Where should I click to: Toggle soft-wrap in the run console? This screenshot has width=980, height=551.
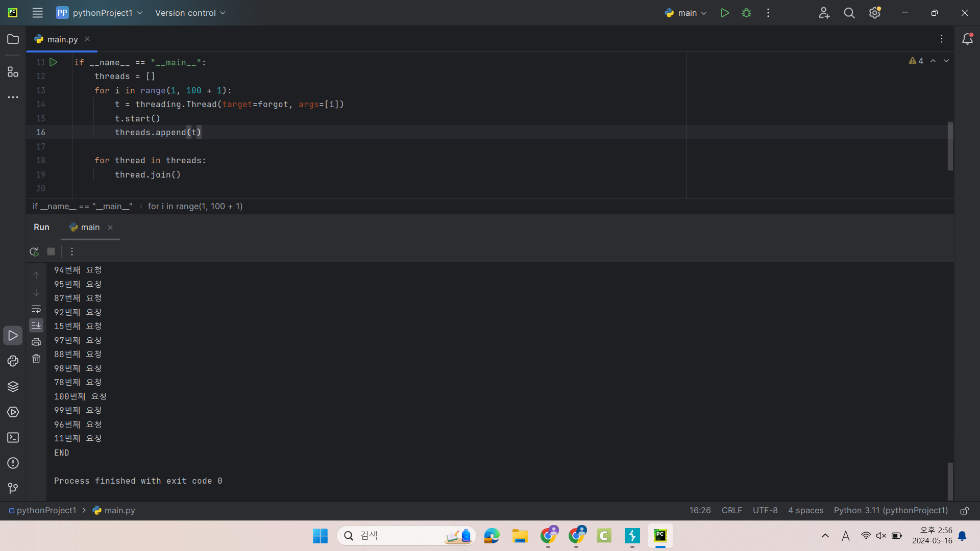36,309
